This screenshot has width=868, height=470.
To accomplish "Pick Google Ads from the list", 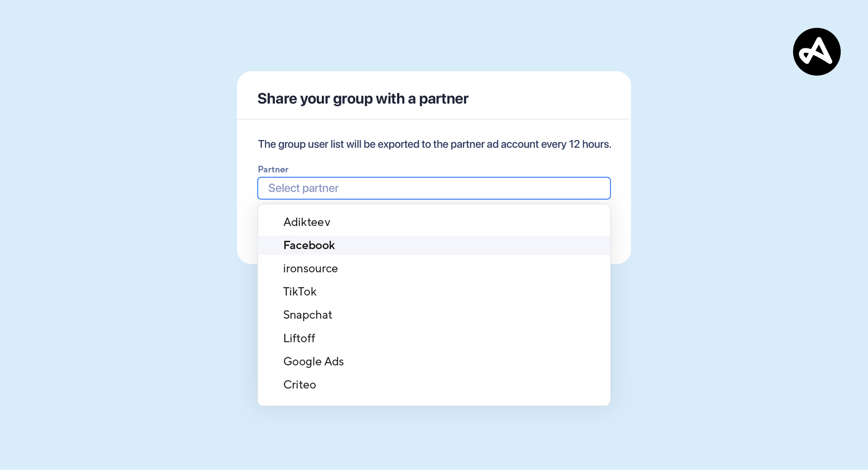I will (313, 361).
